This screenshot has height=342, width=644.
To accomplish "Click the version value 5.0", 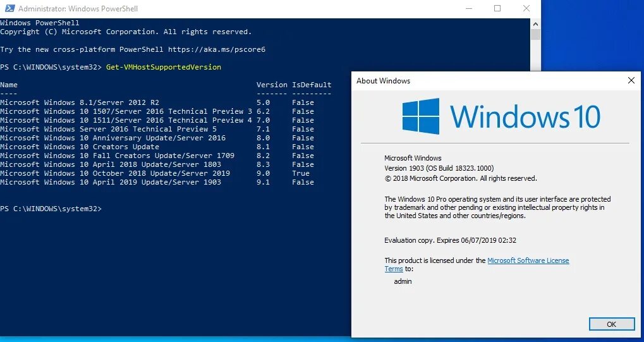I will point(263,102).
